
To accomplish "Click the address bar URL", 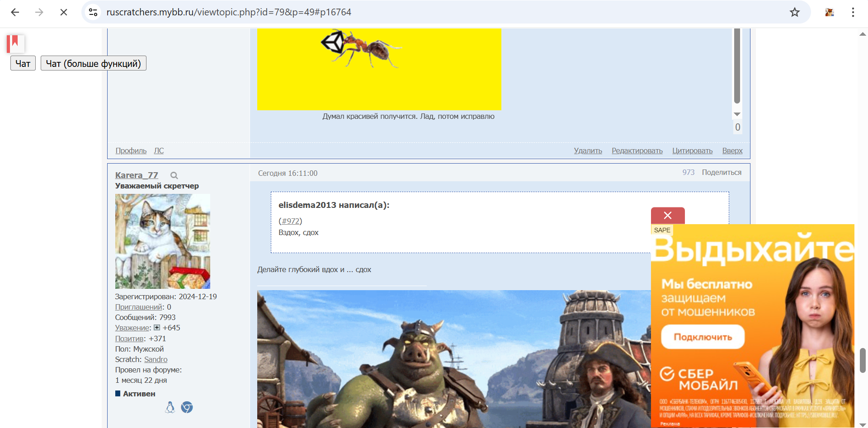I will 229,12.
